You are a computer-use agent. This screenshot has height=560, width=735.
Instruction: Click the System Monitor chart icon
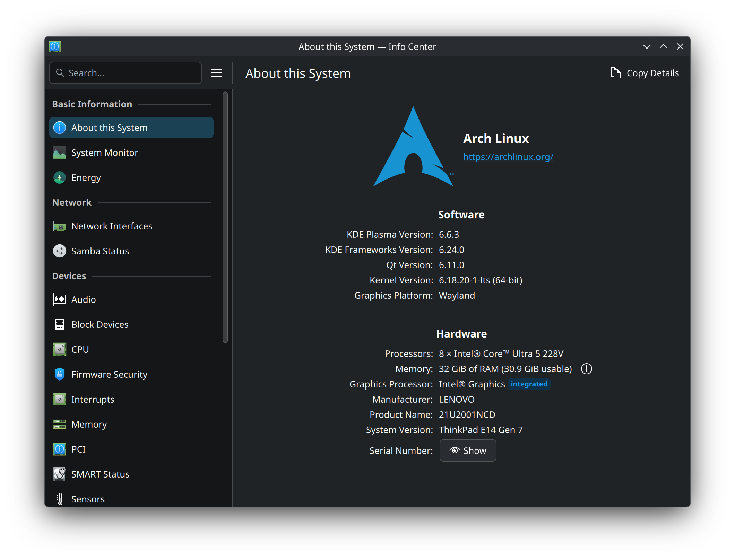[60, 152]
